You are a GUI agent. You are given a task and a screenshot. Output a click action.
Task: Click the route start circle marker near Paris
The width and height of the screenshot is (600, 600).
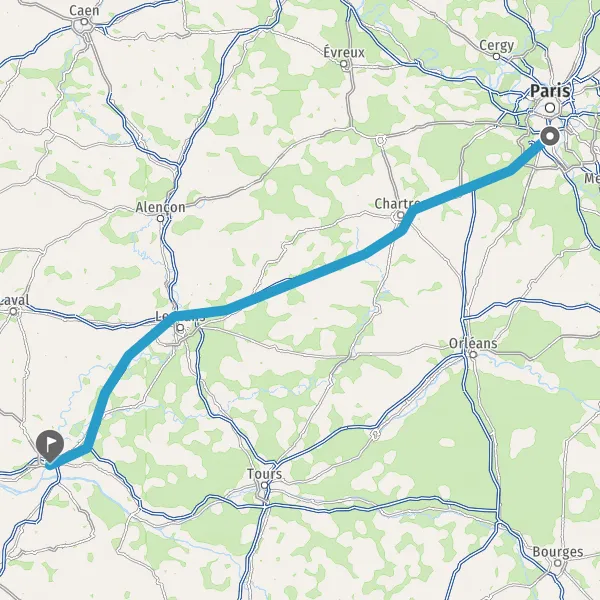[550, 136]
